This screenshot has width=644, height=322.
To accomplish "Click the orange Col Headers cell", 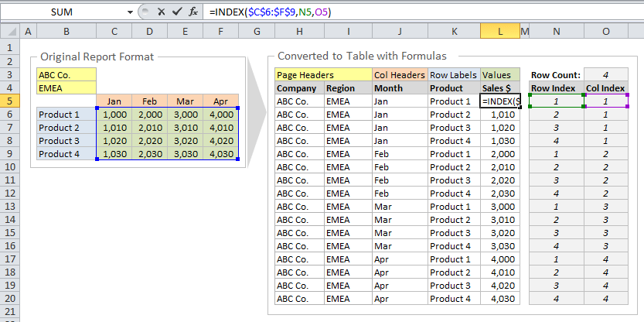I will [x=399, y=75].
